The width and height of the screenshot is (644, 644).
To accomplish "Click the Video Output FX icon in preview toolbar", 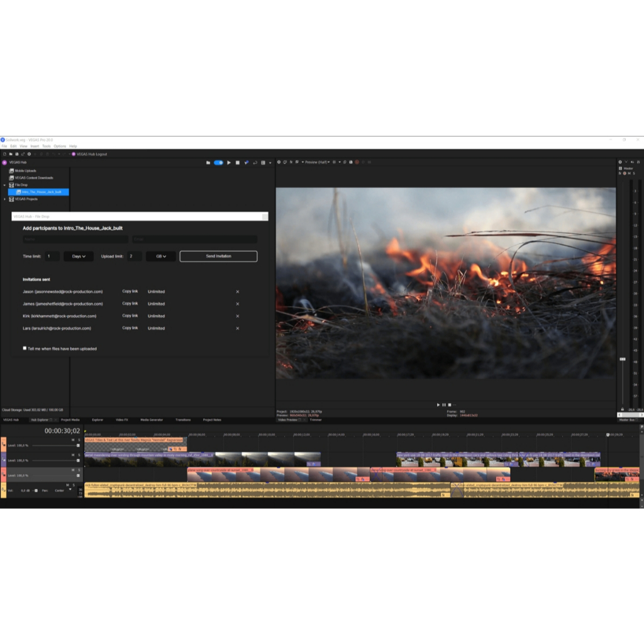I will click(x=291, y=162).
